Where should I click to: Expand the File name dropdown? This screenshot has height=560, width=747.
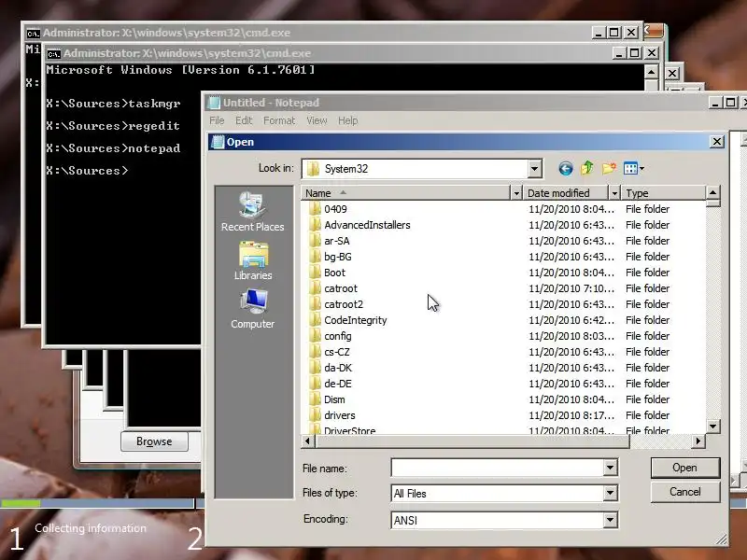pos(610,468)
